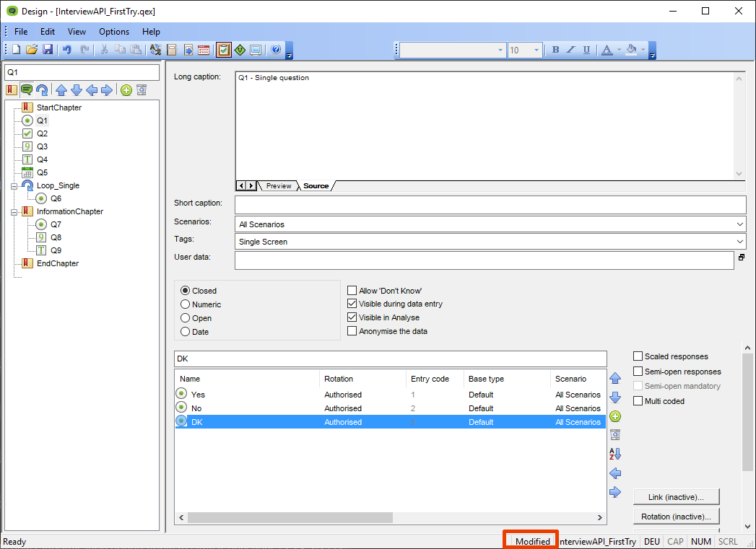Enable Anonymise the data checkbox
Screen dimensions: 756x549
[352, 331]
